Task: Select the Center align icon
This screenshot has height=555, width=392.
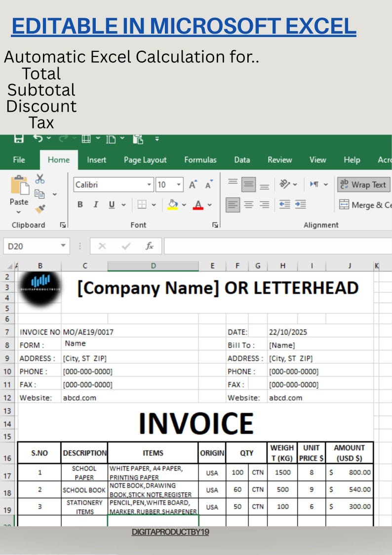Action: coord(248,205)
